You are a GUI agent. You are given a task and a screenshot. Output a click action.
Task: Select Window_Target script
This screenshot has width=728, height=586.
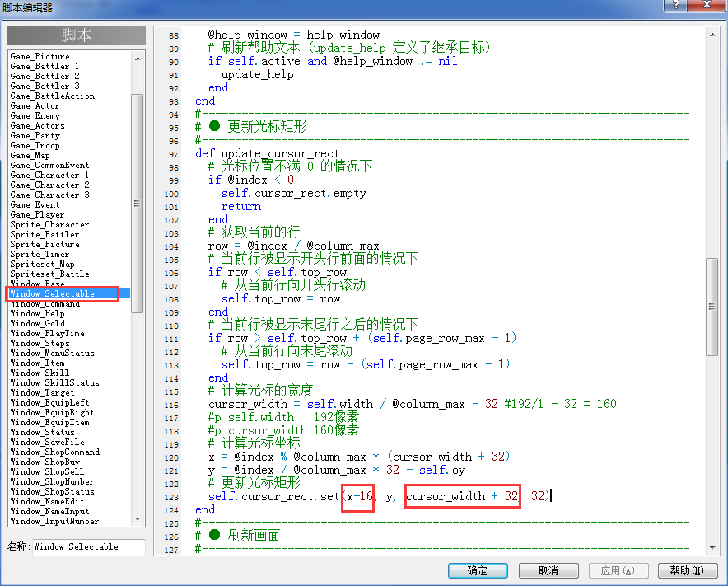(42, 392)
